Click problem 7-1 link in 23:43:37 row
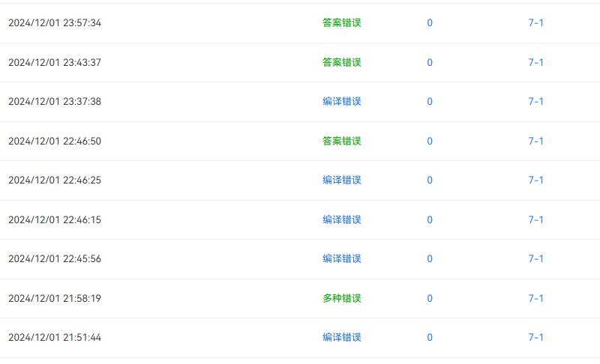 point(535,63)
